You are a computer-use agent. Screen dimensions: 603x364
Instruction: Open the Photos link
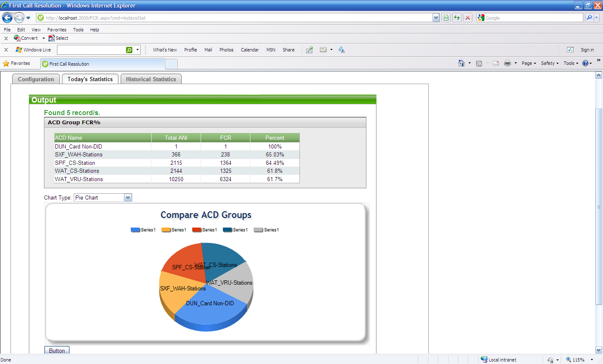click(x=226, y=50)
